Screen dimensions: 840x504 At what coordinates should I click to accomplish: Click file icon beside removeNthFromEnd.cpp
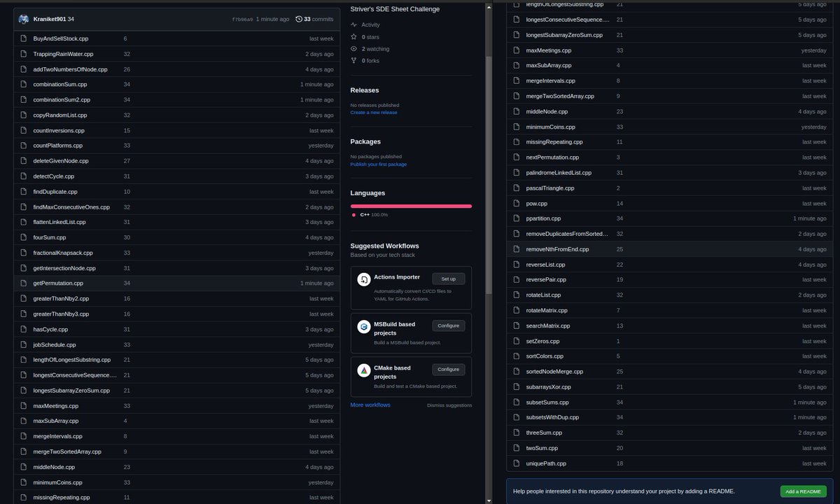[517, 249]
